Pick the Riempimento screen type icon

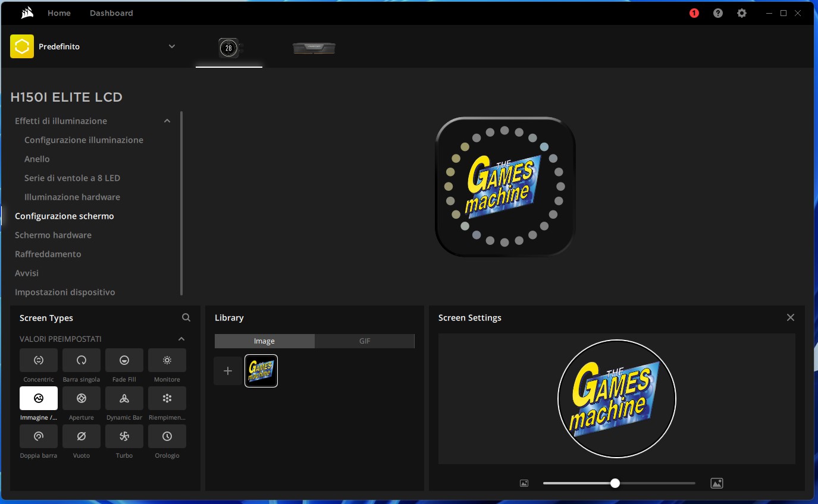(x=167, y=398)
